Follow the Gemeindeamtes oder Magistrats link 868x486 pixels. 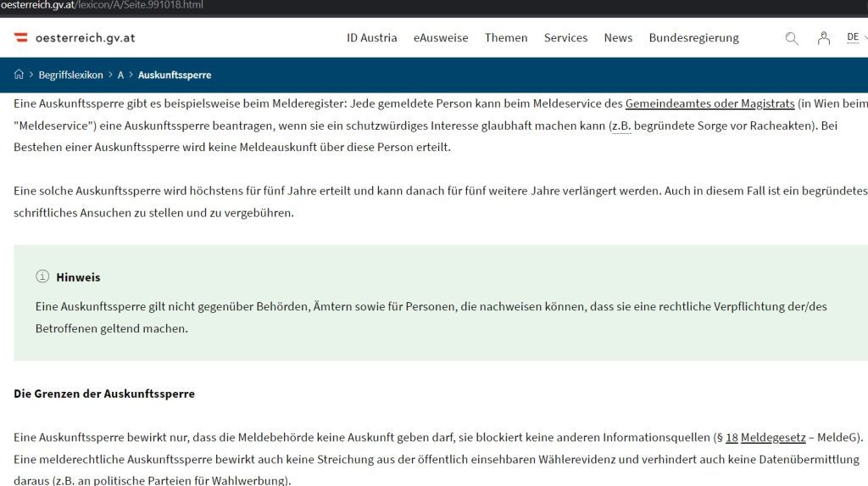coord(709,103)
